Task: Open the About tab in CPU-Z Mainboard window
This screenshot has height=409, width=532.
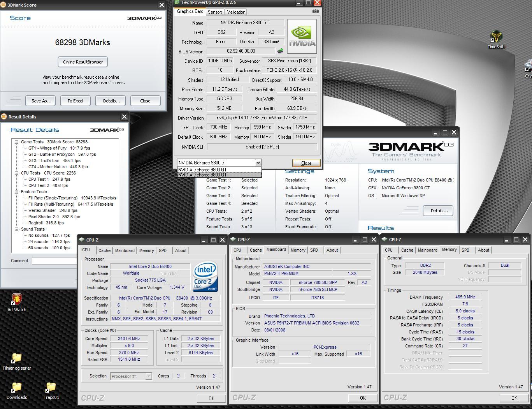Action: pos(332,250)
